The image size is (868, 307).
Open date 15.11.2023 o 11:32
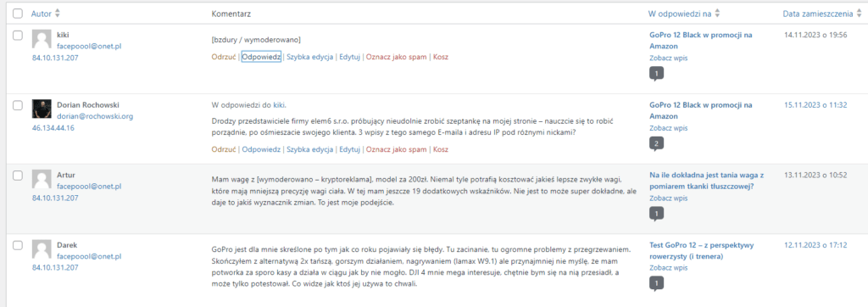click(816, 104)
